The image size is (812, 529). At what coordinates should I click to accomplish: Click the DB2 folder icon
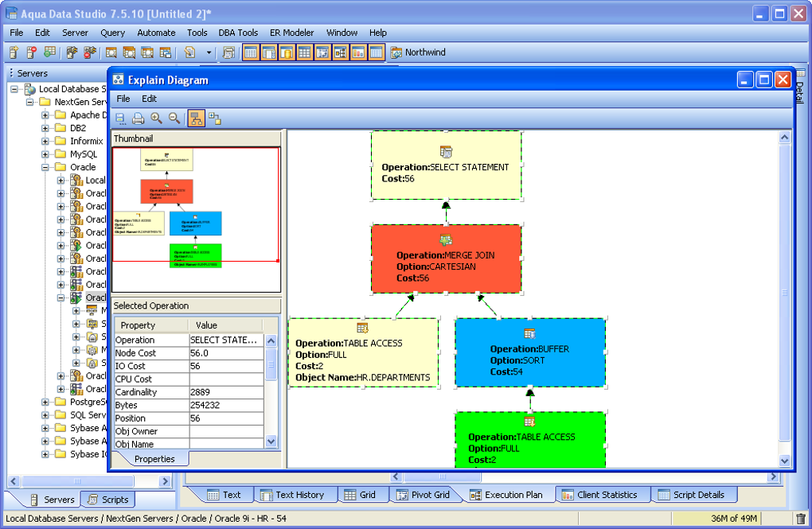pyautogui.click(x=61, y=128)
